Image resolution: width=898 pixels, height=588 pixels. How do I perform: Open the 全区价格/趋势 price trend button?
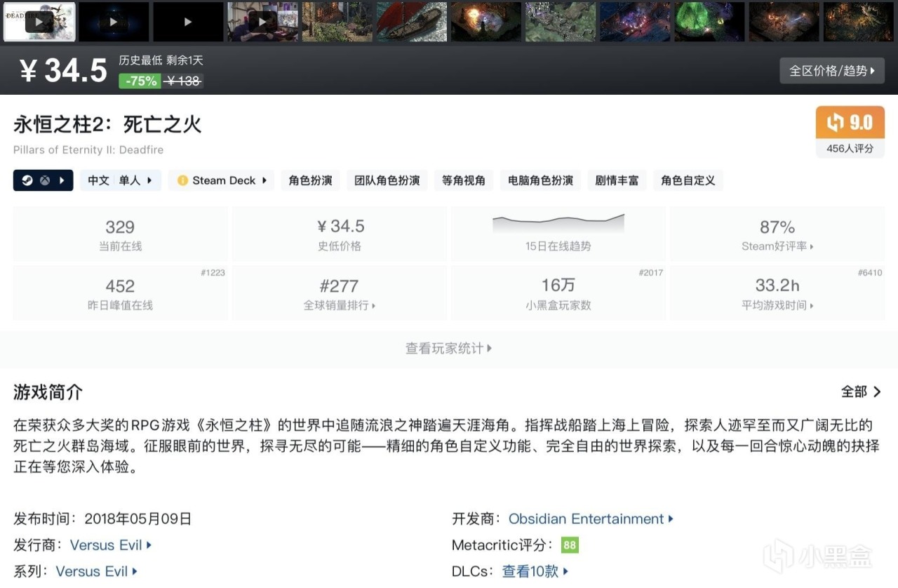[832, 71]
